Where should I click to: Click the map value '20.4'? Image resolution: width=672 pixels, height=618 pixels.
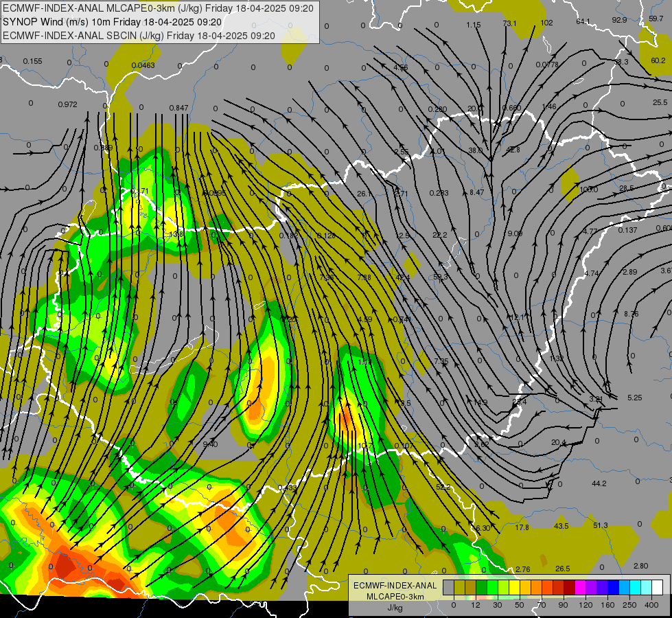[559, 442]
